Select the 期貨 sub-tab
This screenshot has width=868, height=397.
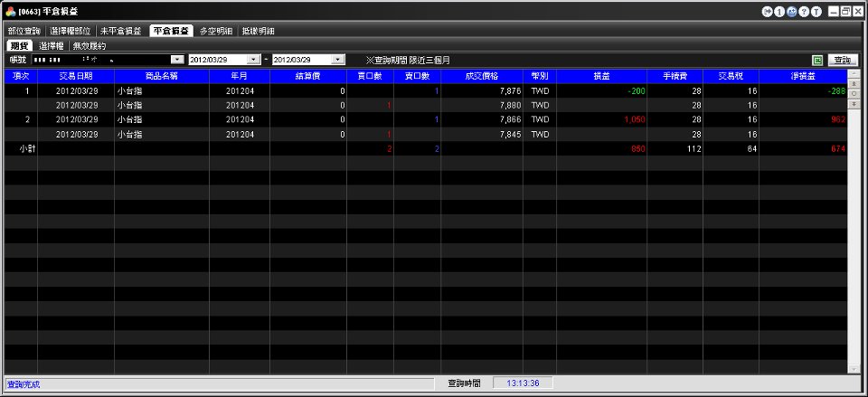[19, 46]
